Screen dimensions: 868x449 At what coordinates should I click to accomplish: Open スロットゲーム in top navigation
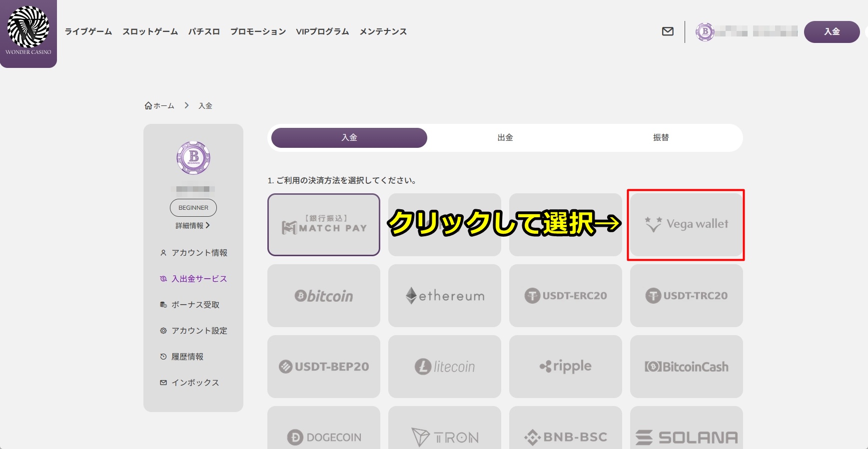pos(150,31)
